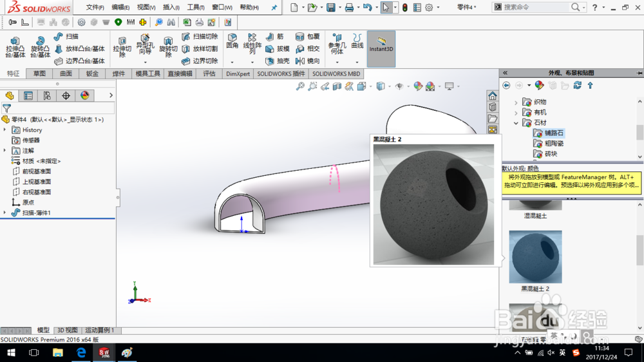Select the Revolved Cut (旋转切除) tool
644x362 pixels.
(x=168, y=47)
